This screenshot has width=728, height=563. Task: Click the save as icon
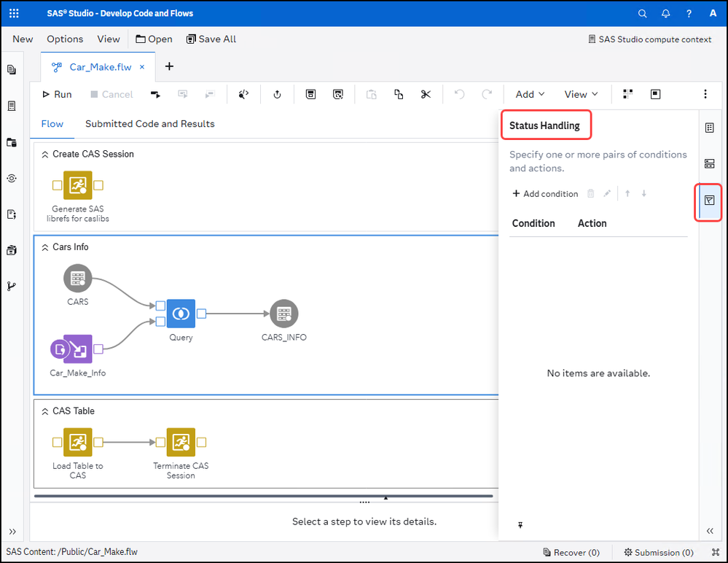point(338,94)
